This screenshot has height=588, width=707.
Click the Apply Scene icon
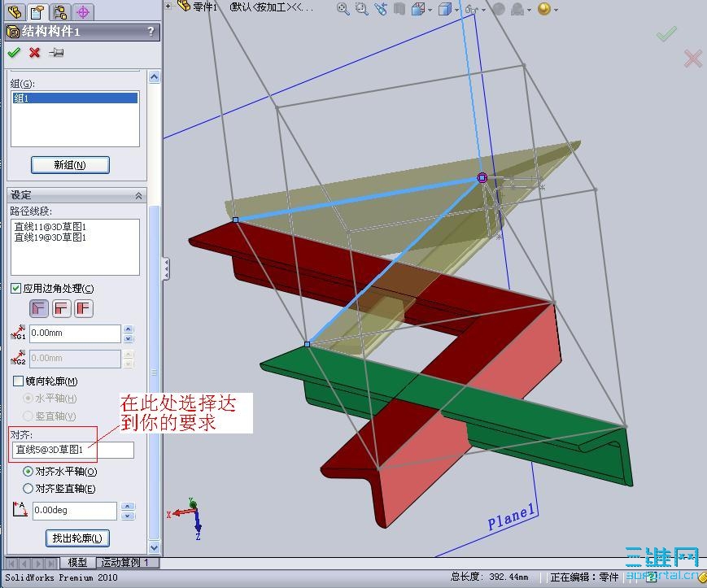point(517,9)
